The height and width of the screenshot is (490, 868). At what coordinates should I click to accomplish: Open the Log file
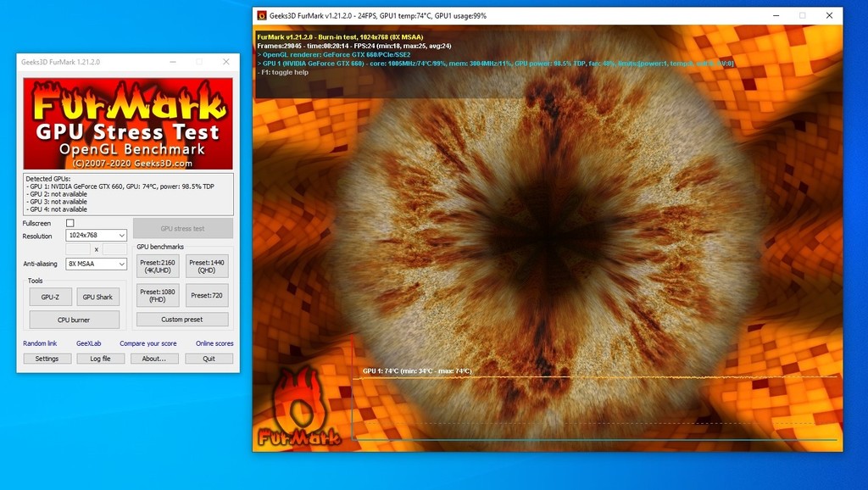[101, 359]
